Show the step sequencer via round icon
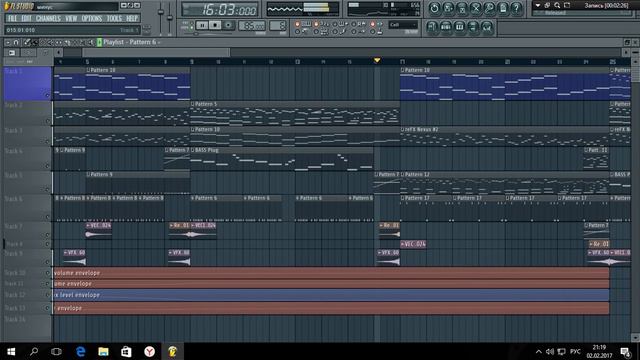This screenshot has height=360, width=640. [446, 27]
